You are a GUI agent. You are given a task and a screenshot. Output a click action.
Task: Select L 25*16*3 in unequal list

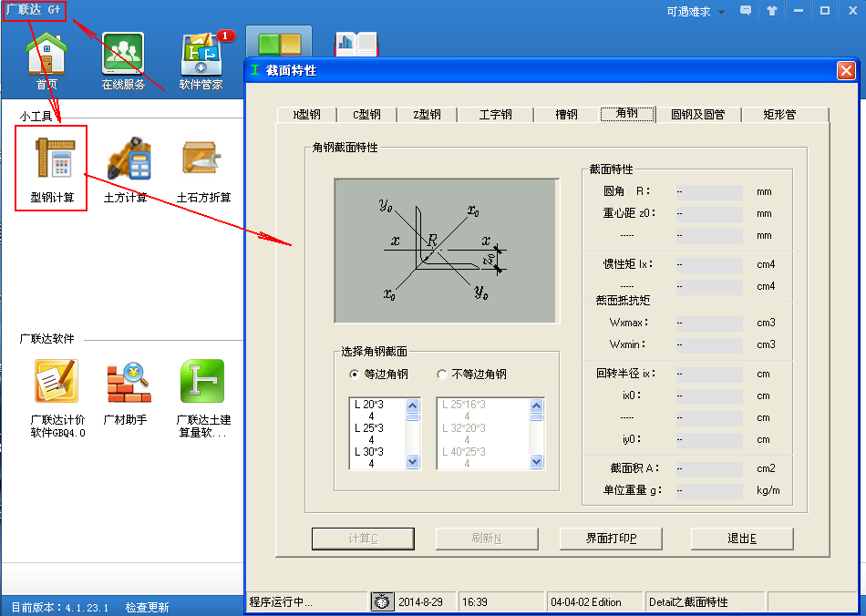click(x=464, y=405)
